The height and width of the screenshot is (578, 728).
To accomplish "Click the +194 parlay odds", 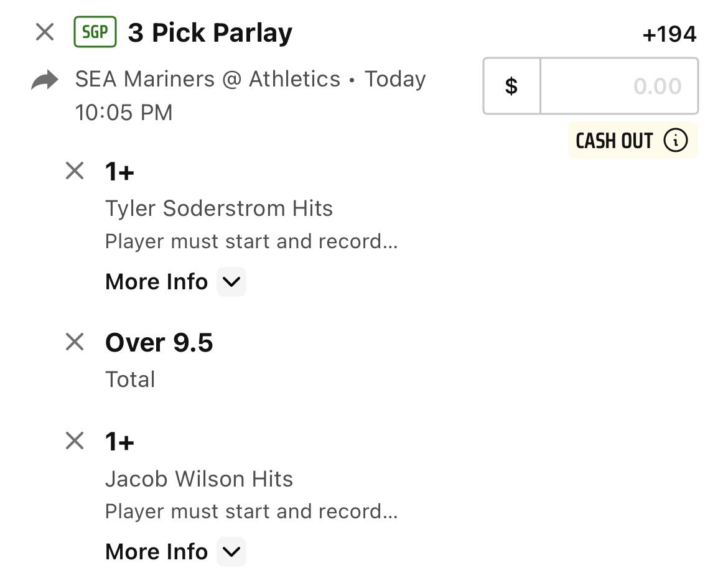I will click(x=670, y=34).
